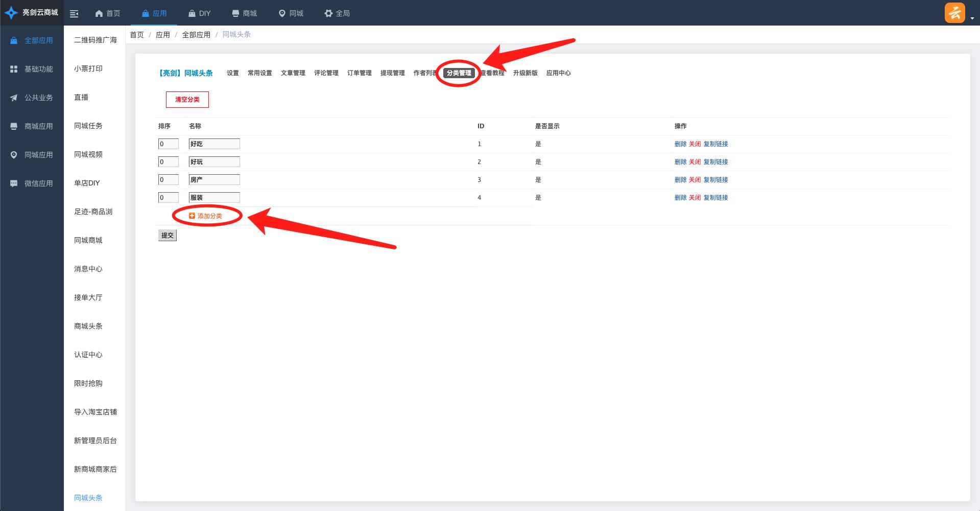Delete the 服装 category row
Screen dimensions: 980x511
pos(680,198)
